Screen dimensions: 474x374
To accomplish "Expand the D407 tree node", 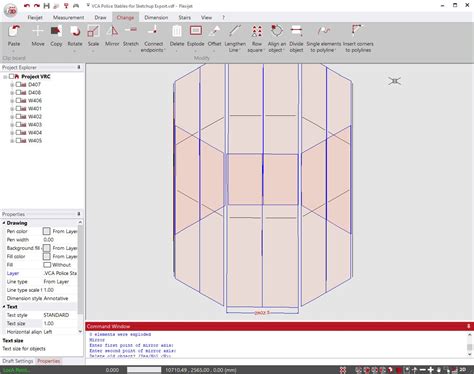I will (x=12, y=85).
